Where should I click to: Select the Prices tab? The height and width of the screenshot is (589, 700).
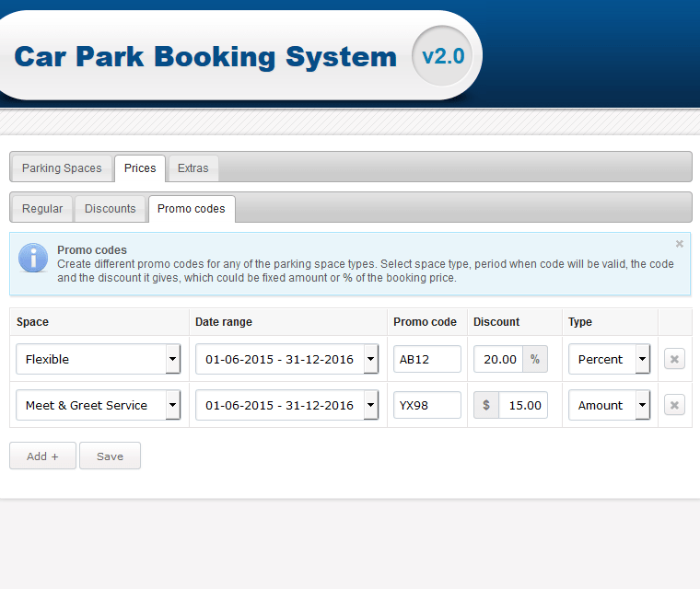[140, 168]
